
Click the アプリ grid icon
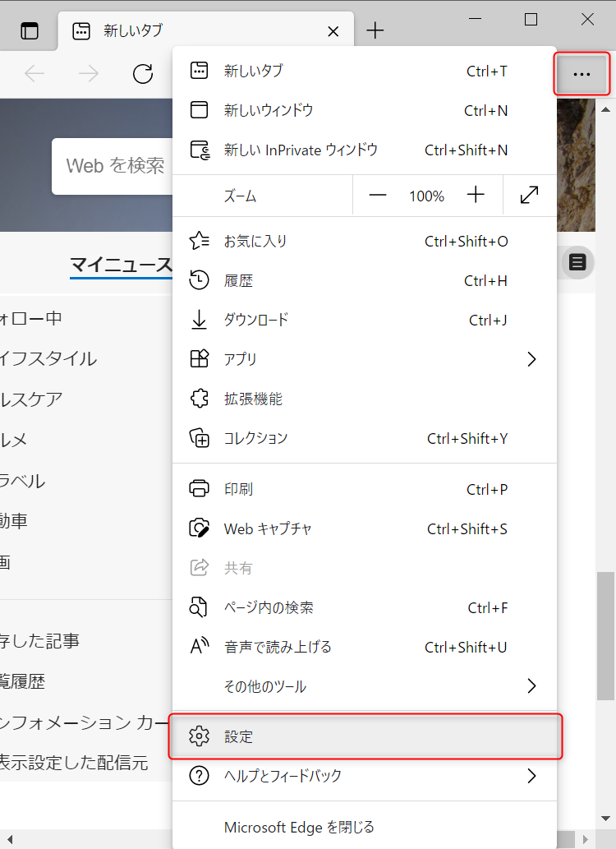click(x=199, y=358)
